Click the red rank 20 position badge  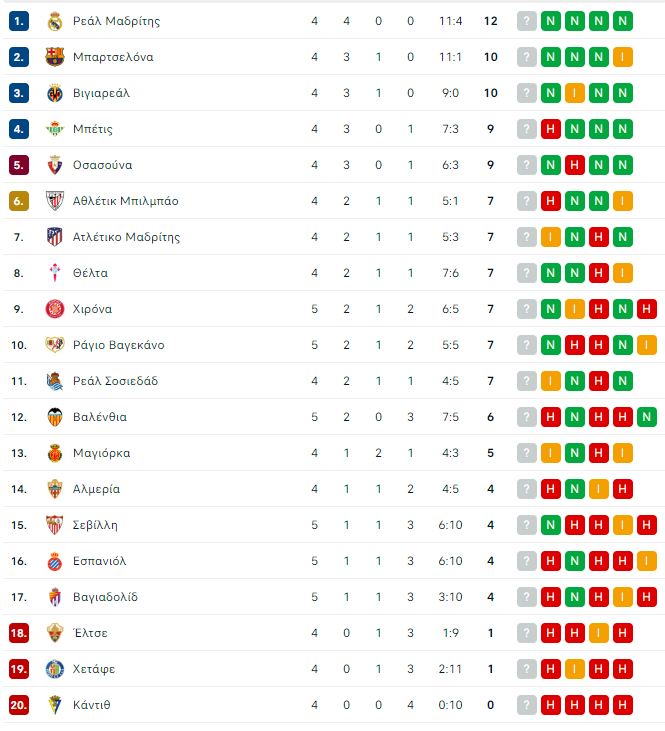tap(19, 705)
